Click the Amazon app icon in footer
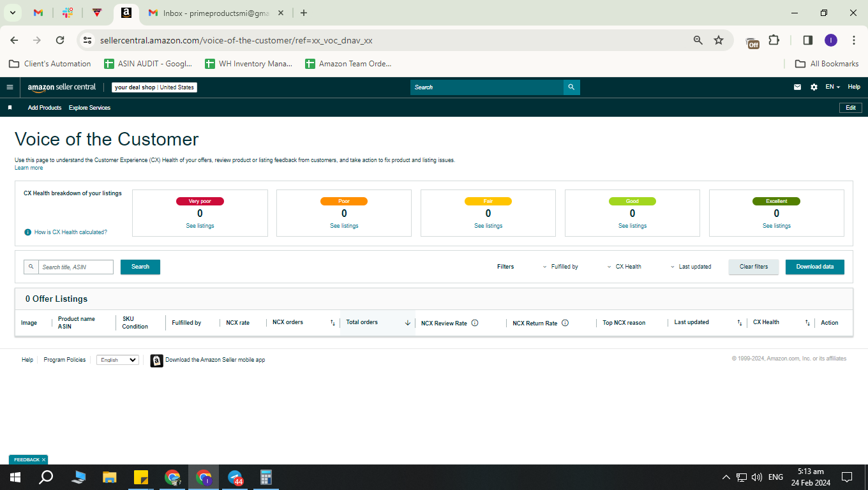The width and height of the screenshot is (868, 490). point(156,360)
